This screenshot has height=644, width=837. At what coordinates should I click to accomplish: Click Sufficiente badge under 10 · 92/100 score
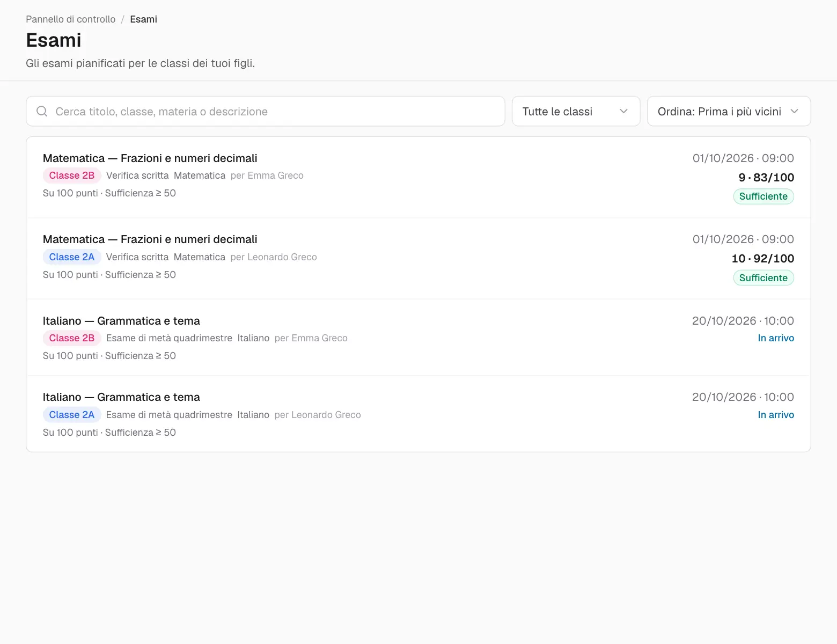point(763,278)
